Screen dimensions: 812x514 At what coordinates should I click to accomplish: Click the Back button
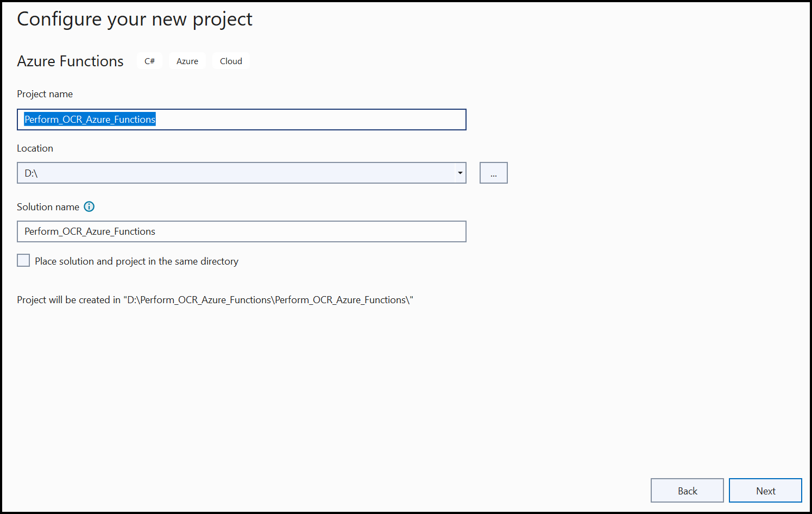point(687,490)
